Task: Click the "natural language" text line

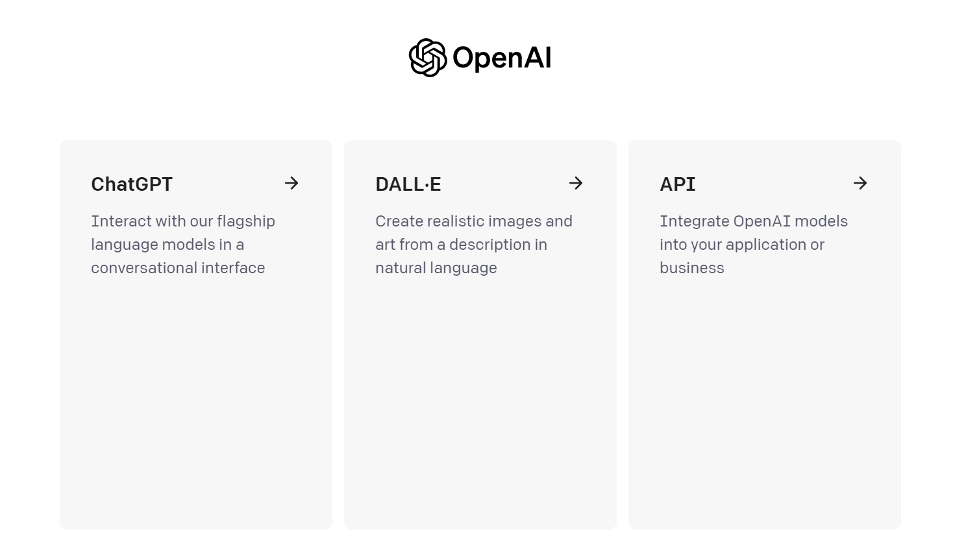Action: (x=436, y=268)
